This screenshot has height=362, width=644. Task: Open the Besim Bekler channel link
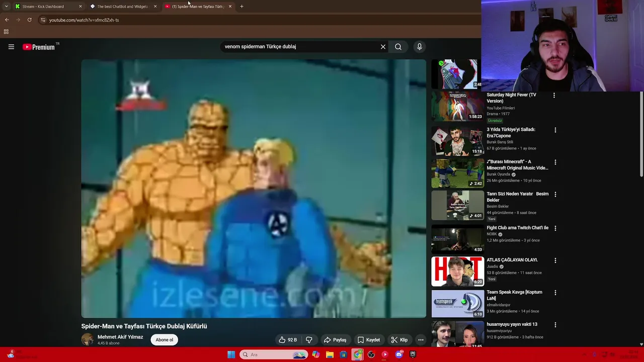click(x=498, y=206)
